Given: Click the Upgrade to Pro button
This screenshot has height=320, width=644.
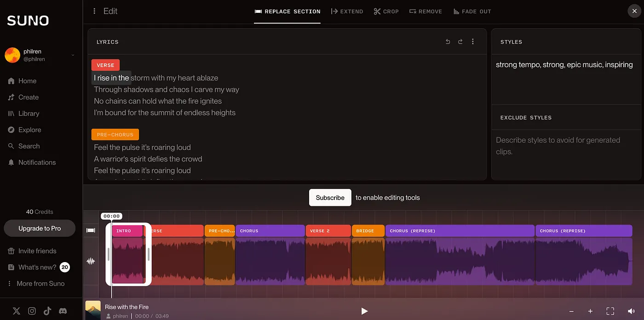Looking at the screenshot, I should click(40, 229).
